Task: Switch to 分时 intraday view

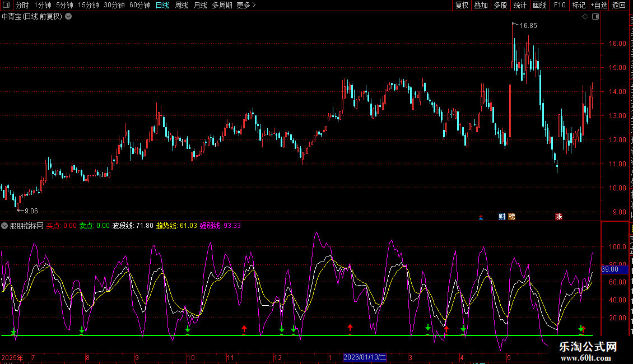Action: [22, 5]
